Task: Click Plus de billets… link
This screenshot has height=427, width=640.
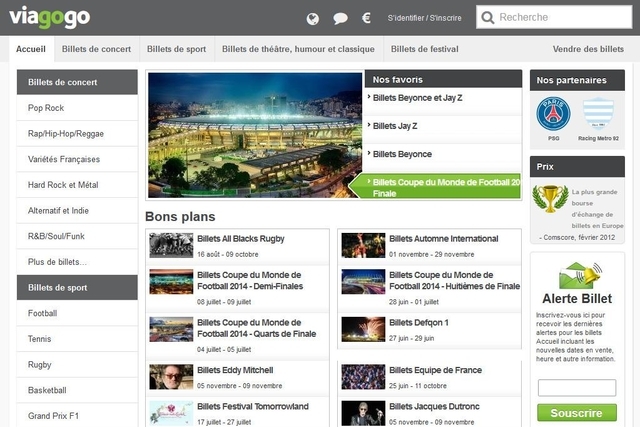Action: point(77,262)
